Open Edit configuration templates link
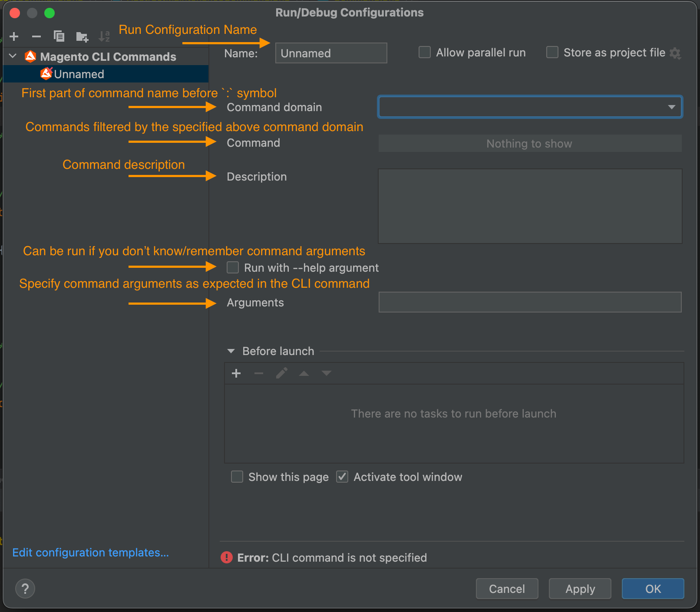 coord(90,553)
